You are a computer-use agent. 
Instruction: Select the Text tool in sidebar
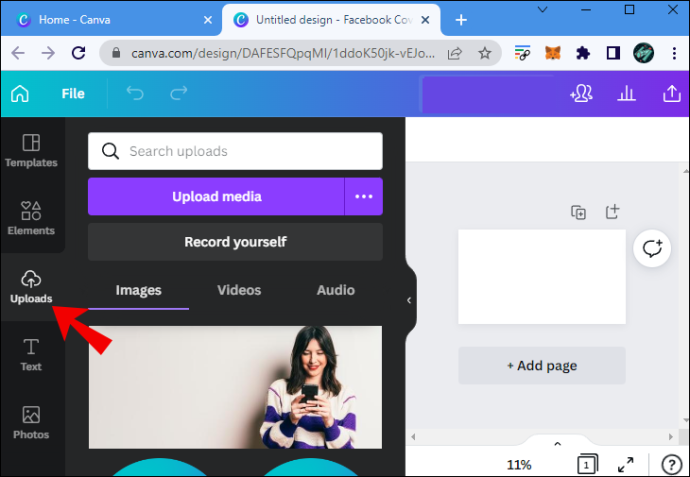[x=31, y=355]
